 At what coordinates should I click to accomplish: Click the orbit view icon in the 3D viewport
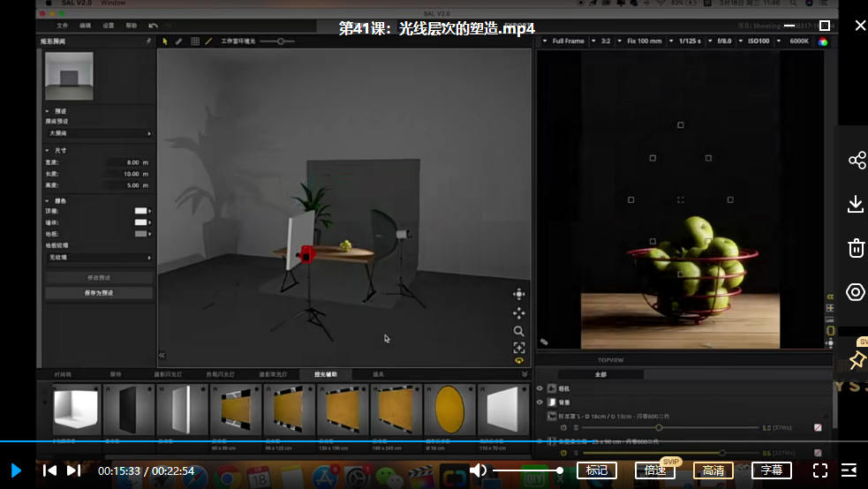click(x=519, y=294)
